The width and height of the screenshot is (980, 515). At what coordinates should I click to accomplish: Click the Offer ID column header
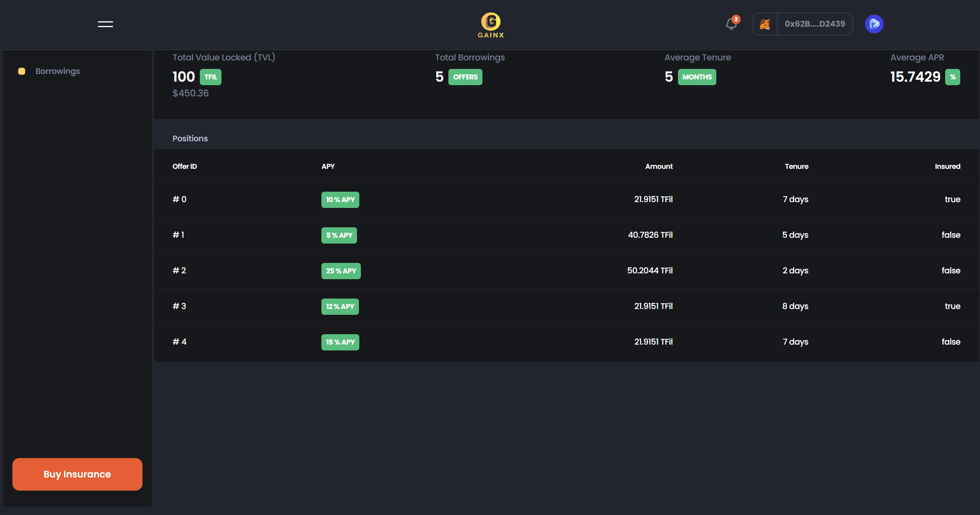click(x=185, y=167)
